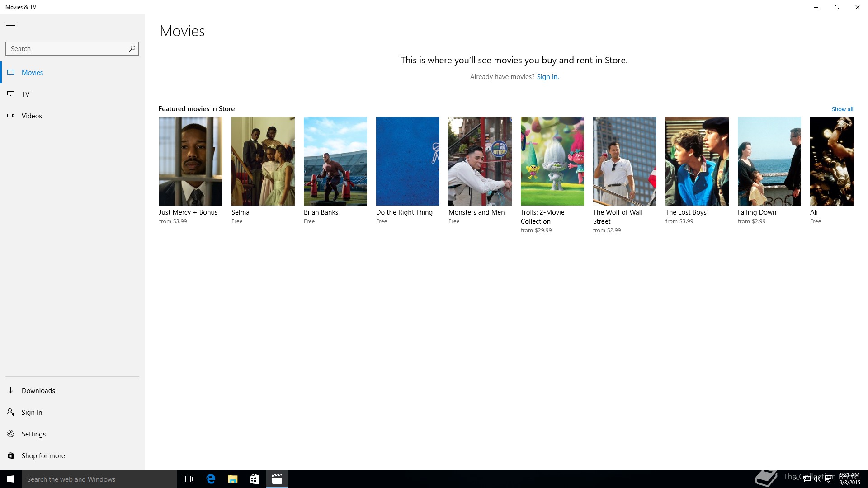Click the taskbar 'Search the web and Windows' box
The width and height of the screenshot is (868, 488).
coord(99,479)
